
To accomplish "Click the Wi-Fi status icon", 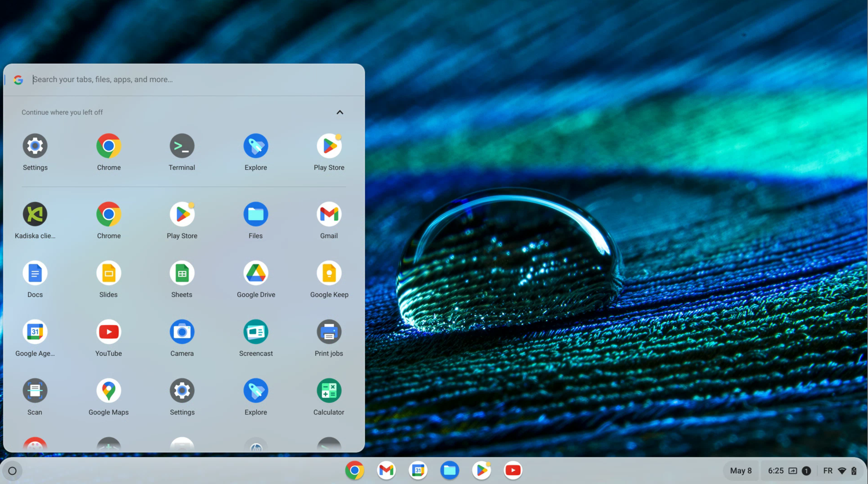I will [842, 471].
